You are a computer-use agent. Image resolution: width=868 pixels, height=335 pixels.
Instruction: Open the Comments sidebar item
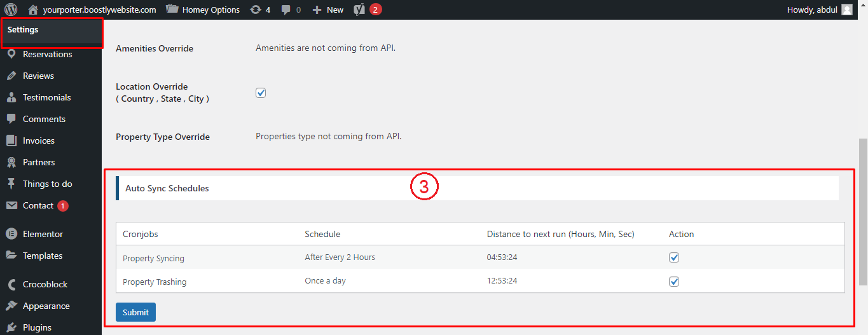click(x=44, y=119)
